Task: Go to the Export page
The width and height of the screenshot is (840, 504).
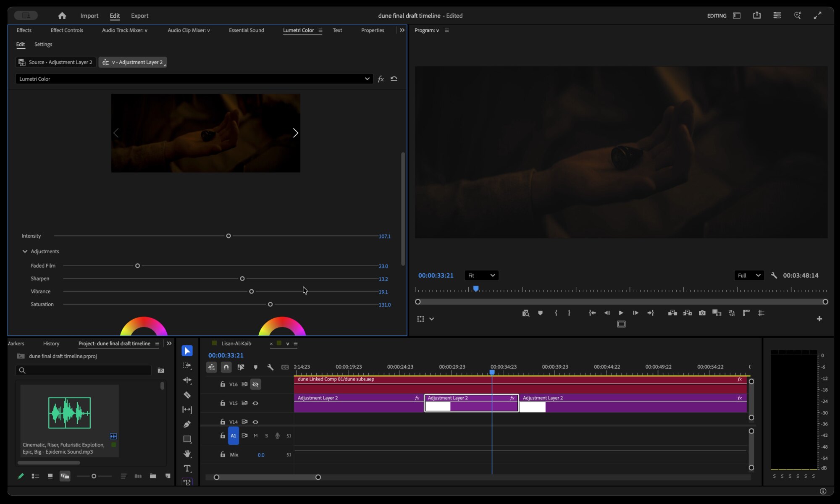Action: tap(139, 16)
